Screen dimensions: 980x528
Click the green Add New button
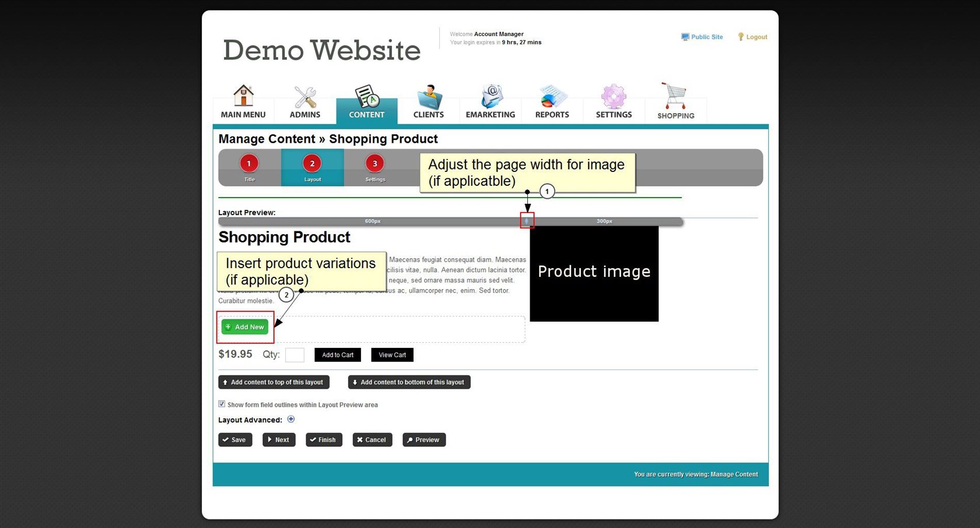point(245,327)
